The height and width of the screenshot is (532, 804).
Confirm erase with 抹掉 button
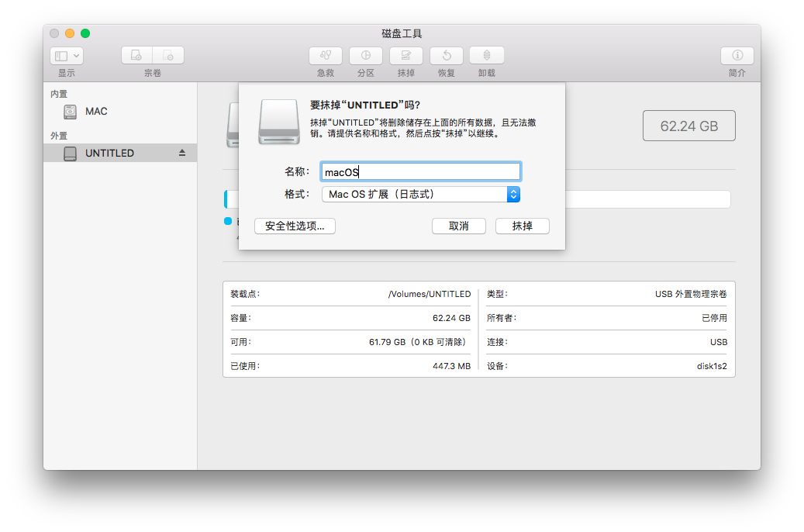[522, 226]
